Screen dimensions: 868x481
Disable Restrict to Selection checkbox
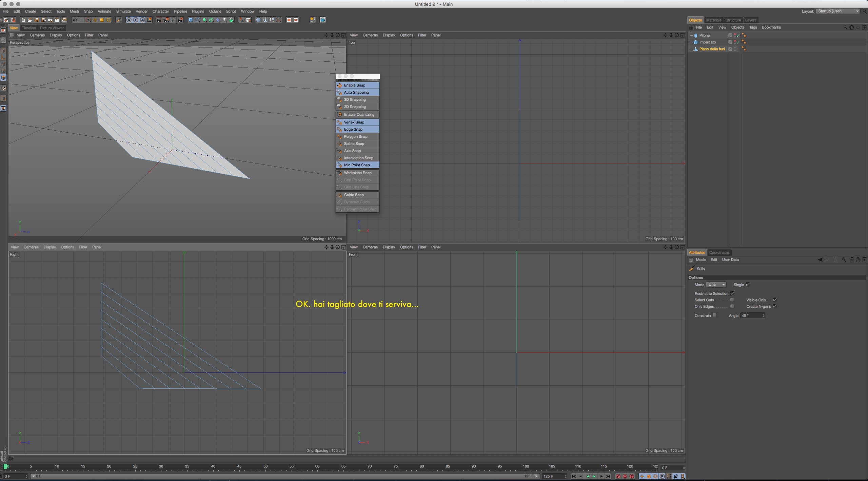(732, 293)
